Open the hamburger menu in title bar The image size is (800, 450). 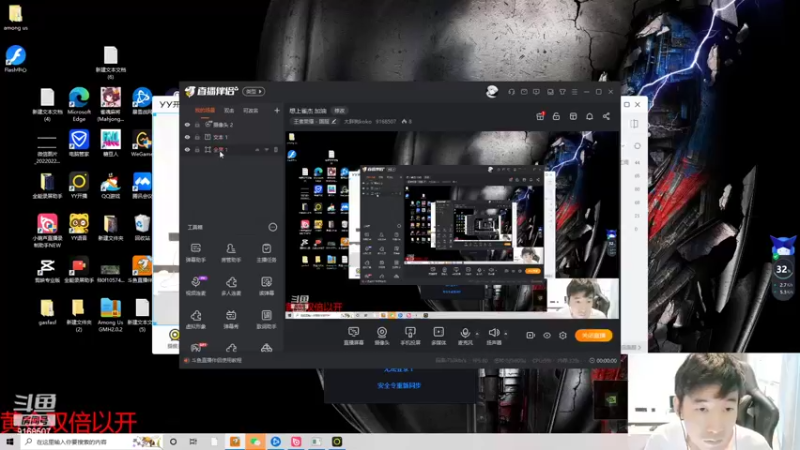pyautogui.click(x=574, y=92)
